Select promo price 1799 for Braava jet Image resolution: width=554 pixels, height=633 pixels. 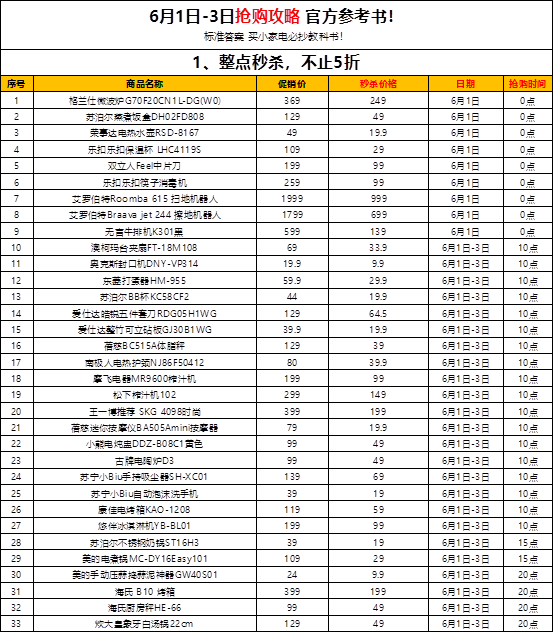292,215
